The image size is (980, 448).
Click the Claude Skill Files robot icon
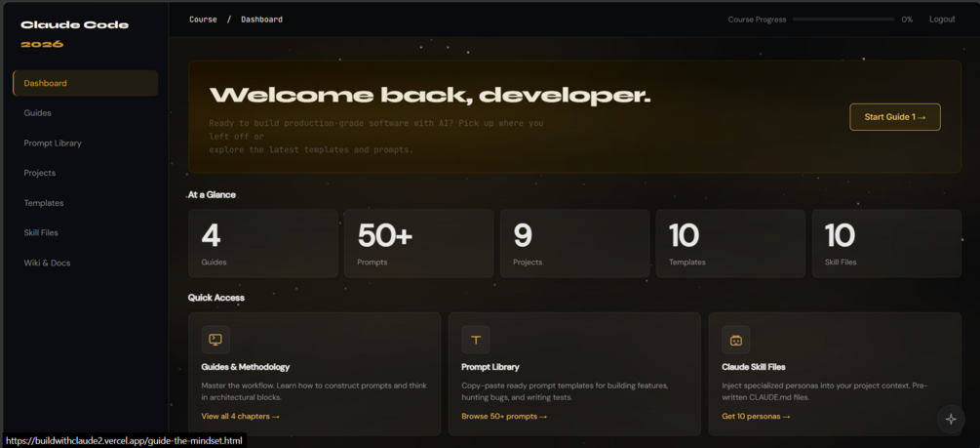735,340
